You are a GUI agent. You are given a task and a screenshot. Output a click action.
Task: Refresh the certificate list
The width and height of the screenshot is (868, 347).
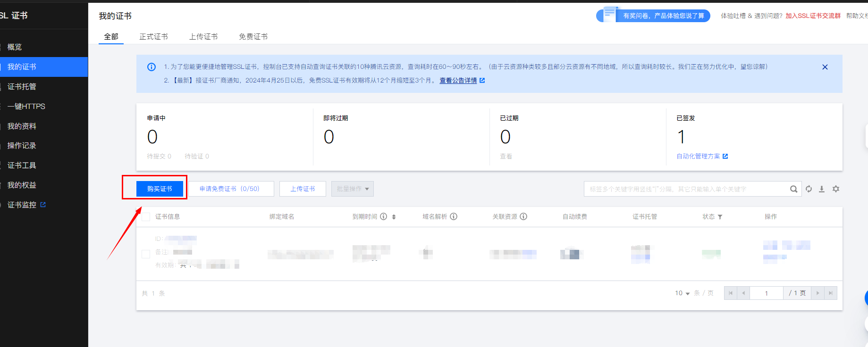pyautogui.click(x=809, y=189)
